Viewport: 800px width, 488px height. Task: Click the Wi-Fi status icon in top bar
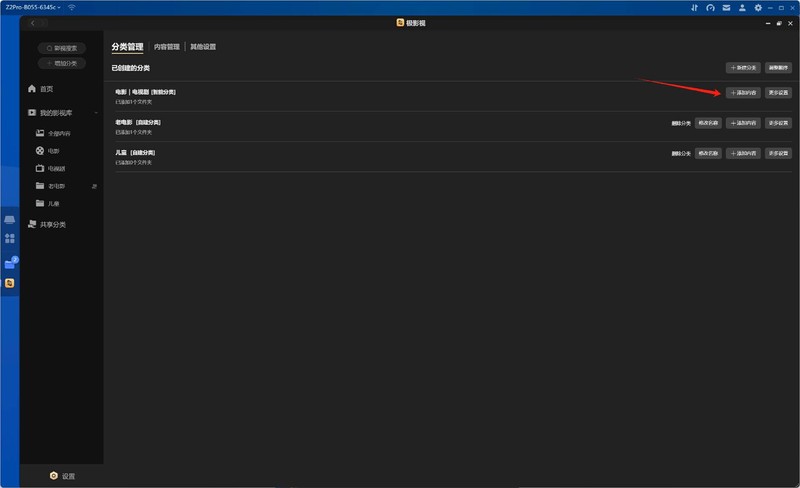72,7
